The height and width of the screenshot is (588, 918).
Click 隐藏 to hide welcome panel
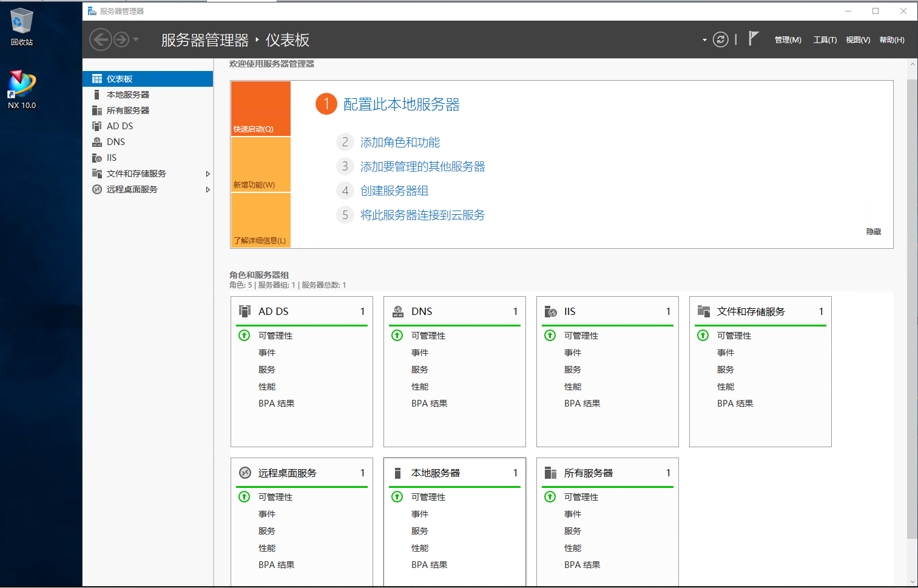[x=874, y=232]
